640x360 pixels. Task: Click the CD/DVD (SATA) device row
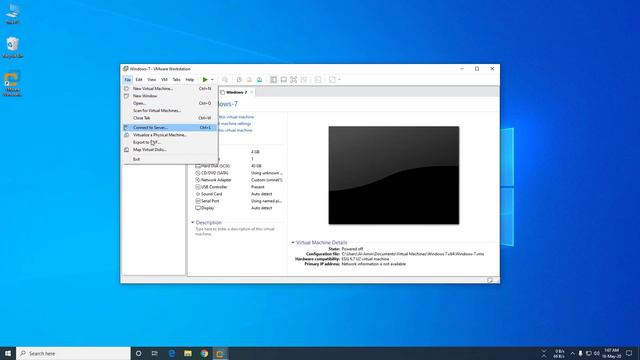pos(239,173)
